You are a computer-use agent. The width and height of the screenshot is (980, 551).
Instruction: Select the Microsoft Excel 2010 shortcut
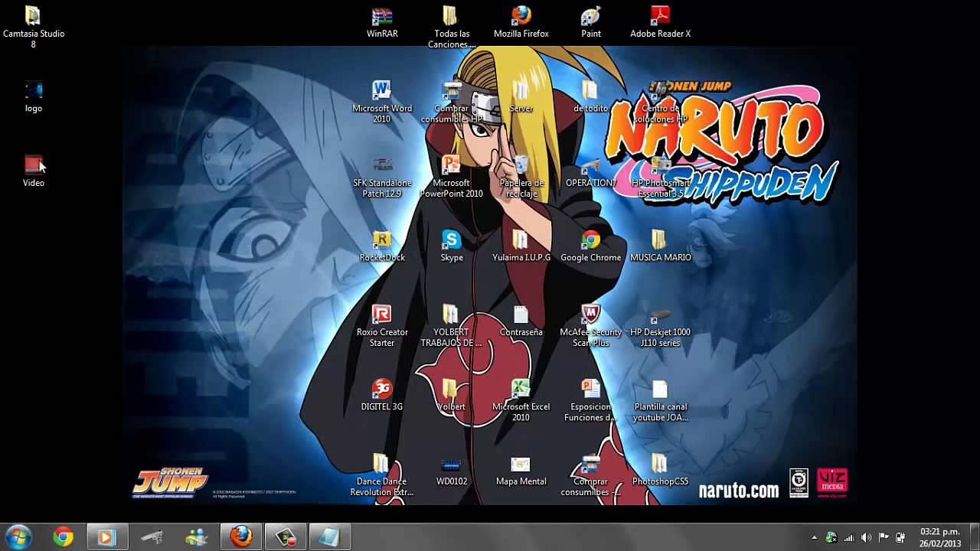pos(521,400)
